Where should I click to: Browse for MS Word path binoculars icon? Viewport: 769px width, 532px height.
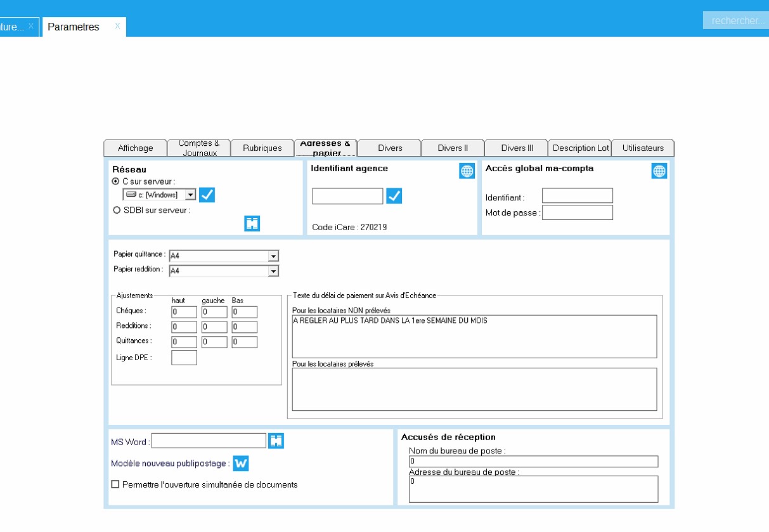click(276, 441)
